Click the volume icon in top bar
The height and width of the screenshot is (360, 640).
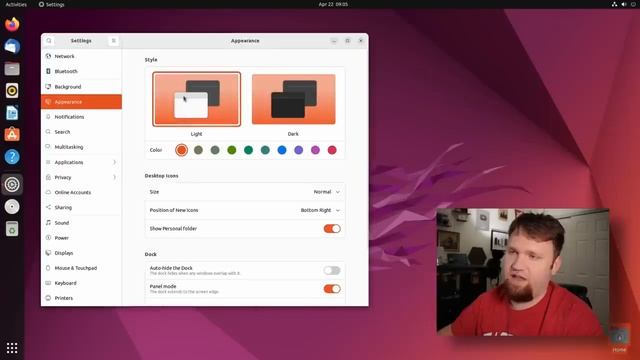(624, 4)
